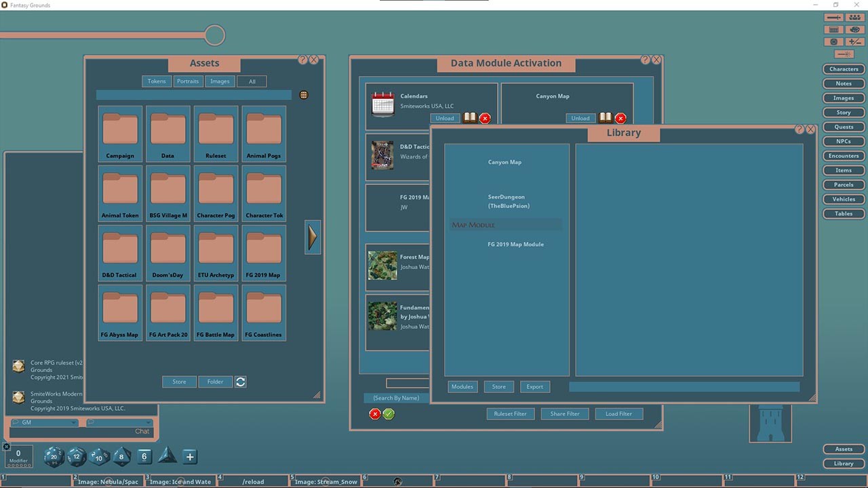Viewport: 868px width, 488px height.
Task: Open the token palette icon
Action: point(854,29)
